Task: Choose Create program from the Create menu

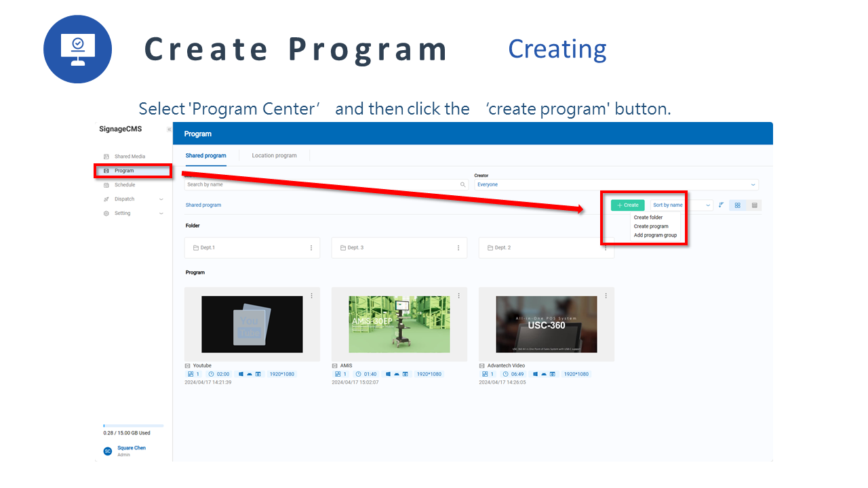Action: 651,226
